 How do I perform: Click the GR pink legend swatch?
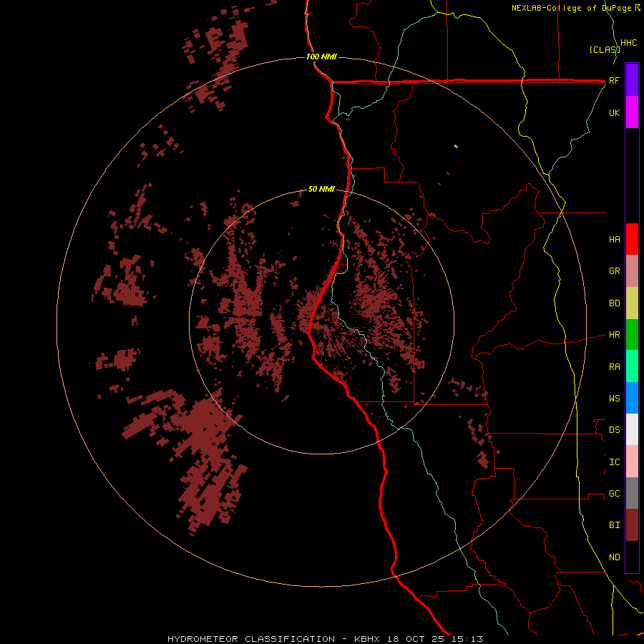point(632,271)
